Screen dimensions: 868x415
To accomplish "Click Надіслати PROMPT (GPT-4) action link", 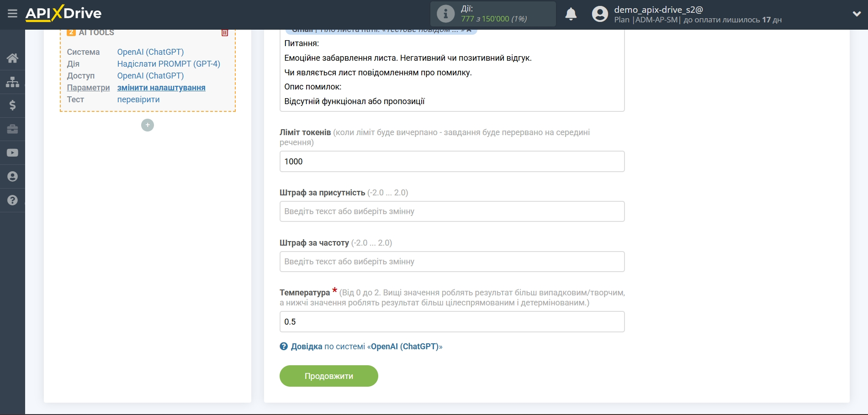I will point(169,64).
